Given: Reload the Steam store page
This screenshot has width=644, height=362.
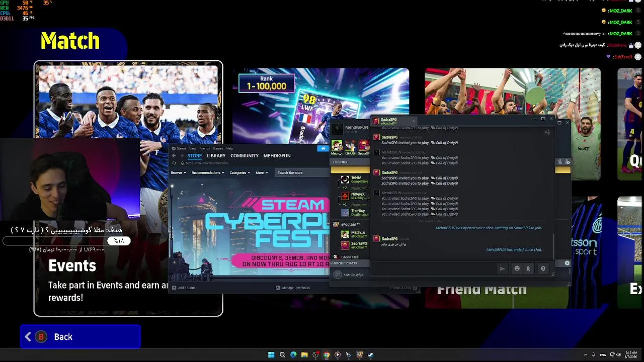Looking at the screenshot, I should click(x=175, y=163).
